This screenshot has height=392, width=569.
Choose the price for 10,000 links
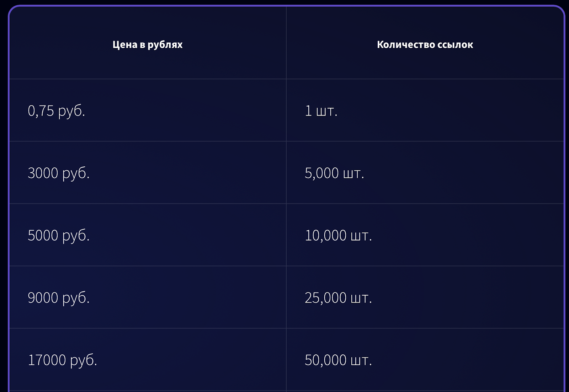tap(59, 235)
